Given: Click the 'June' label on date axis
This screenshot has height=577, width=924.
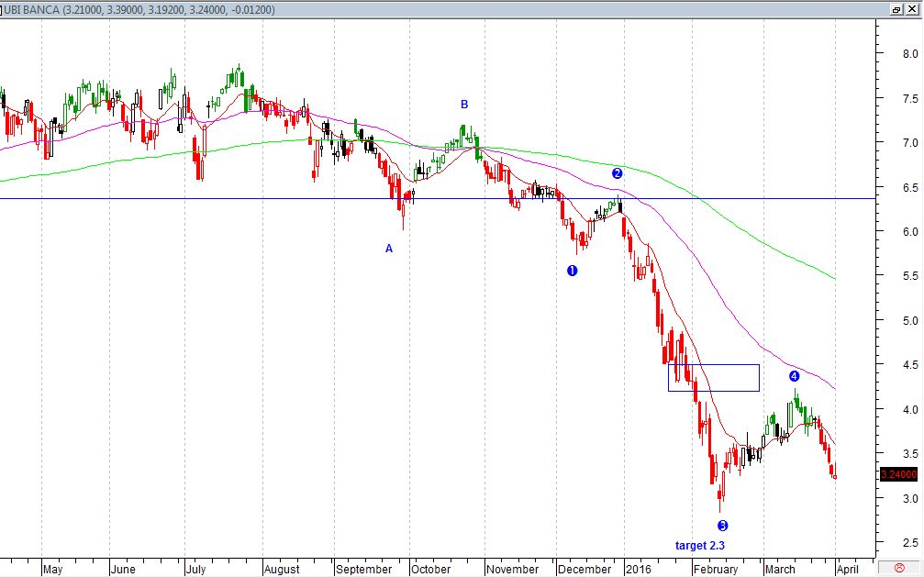Looking at the screenshot, I should 123,570.
